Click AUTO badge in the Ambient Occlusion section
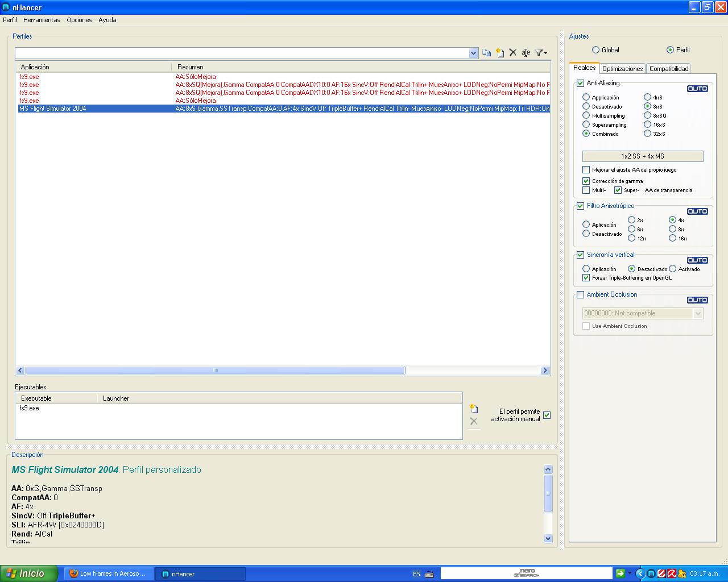 point(697,300)
